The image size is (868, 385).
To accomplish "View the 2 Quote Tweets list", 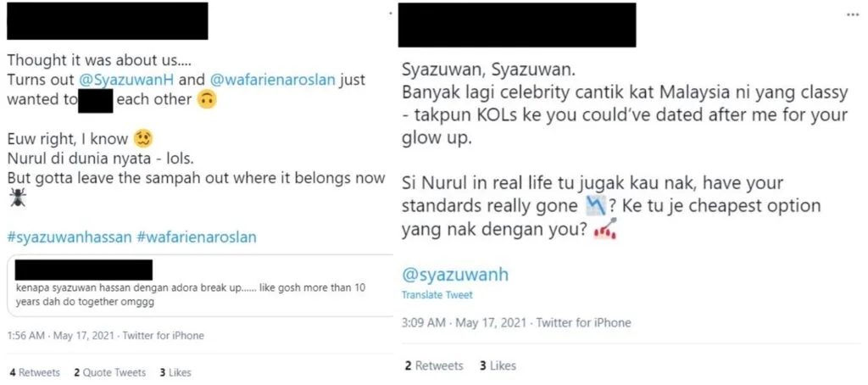I will coord(109,372).
